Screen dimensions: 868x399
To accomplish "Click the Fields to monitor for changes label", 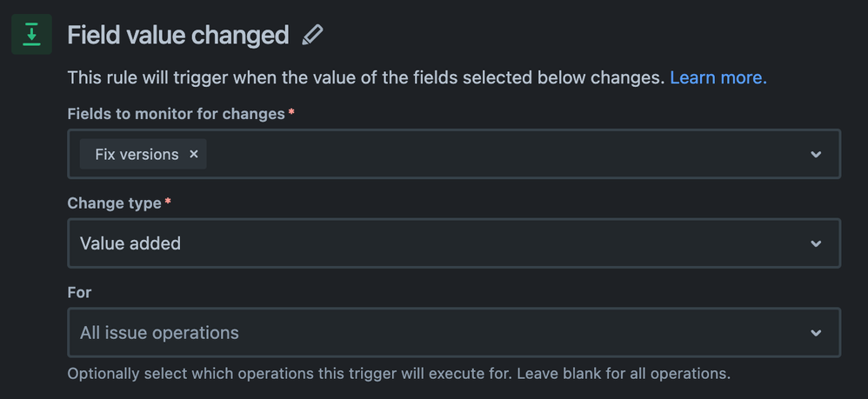I will (176, 114).
